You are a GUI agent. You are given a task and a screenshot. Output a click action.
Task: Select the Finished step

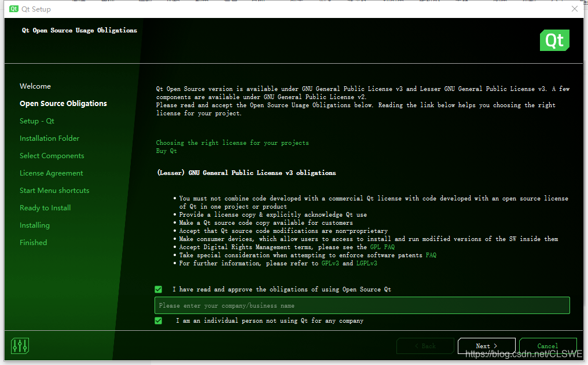tap(34, 243)
